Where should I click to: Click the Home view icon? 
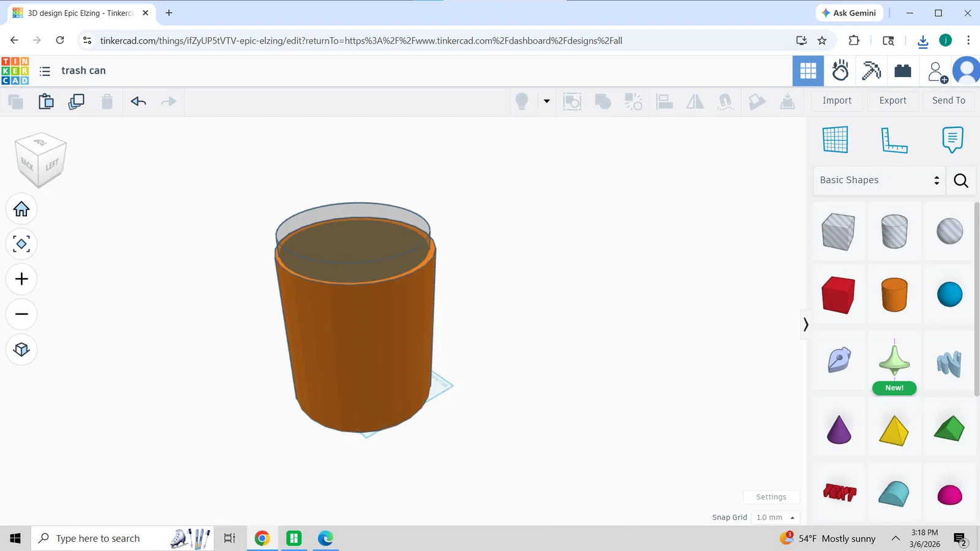point(21,209)
